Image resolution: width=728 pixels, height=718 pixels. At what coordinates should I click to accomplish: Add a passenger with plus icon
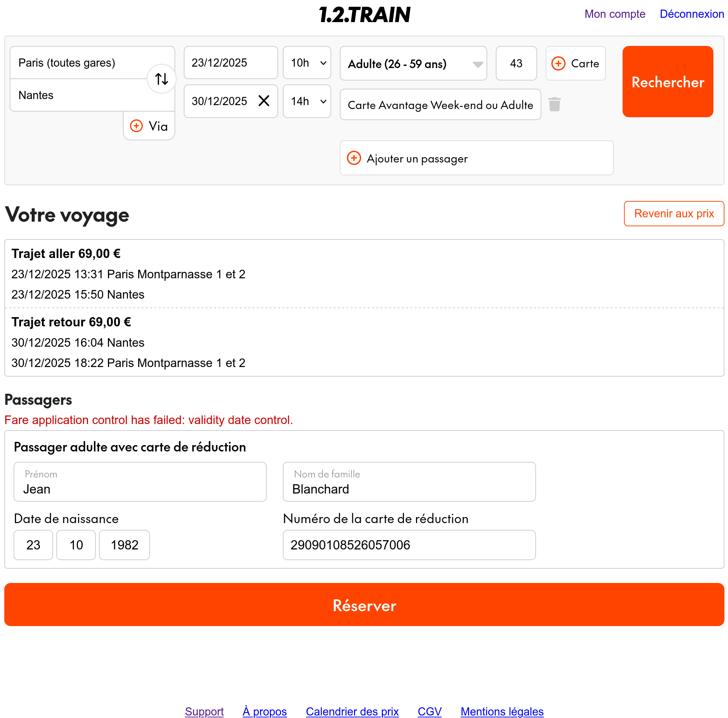click(354, 158)
